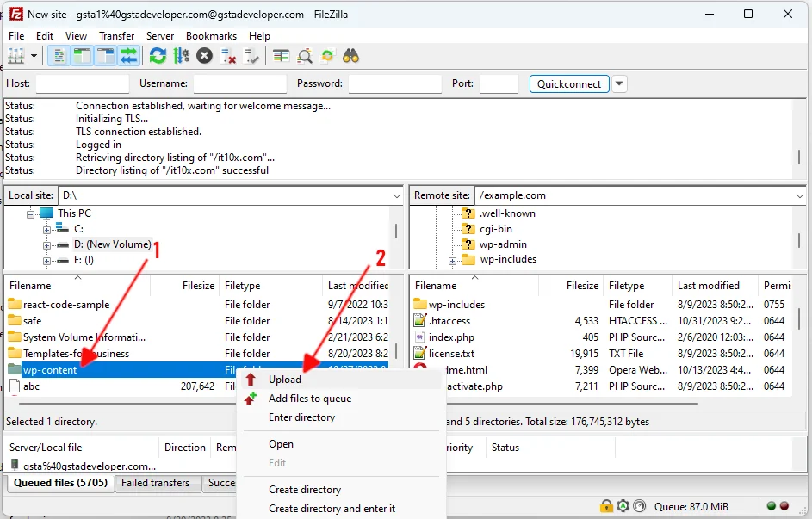Screen dimensions: 812x519
Task: Click the abc file icon
Action: tap(15, 386)
